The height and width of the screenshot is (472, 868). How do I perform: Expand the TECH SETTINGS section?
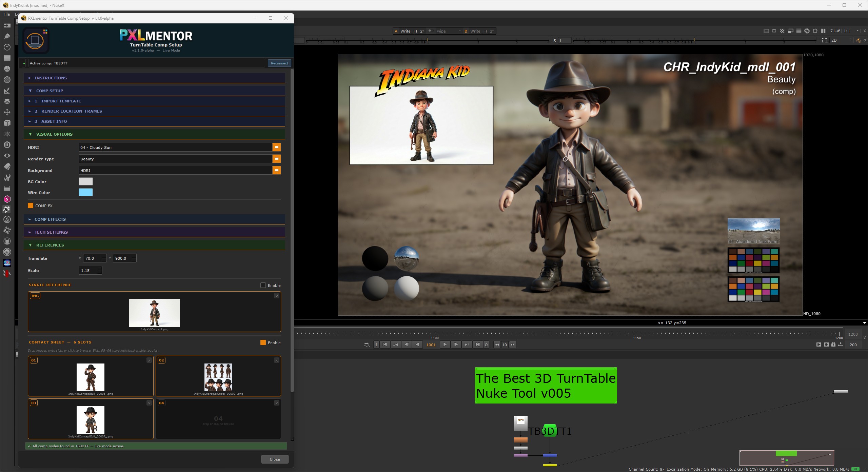point(154,232)
